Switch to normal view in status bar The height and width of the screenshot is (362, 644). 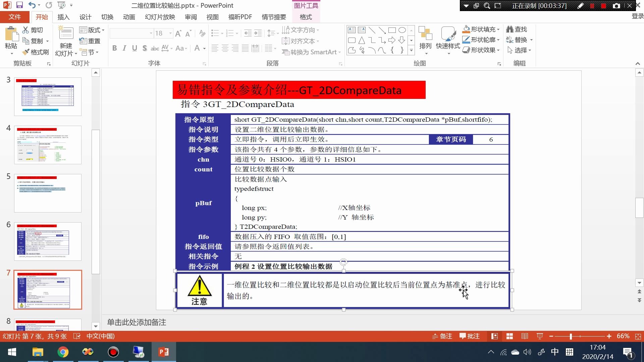494,336
